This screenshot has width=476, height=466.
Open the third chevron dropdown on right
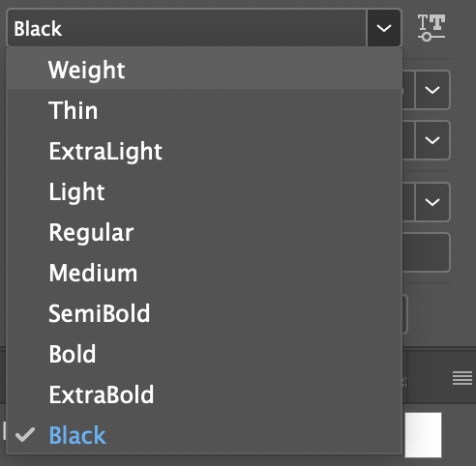(x=432, y=202)
